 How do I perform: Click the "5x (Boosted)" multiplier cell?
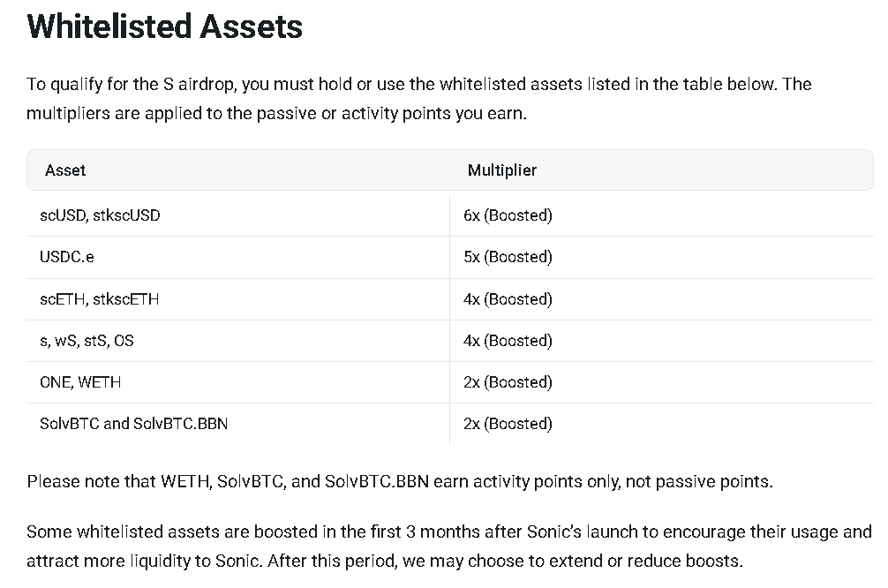coord(508,257)
